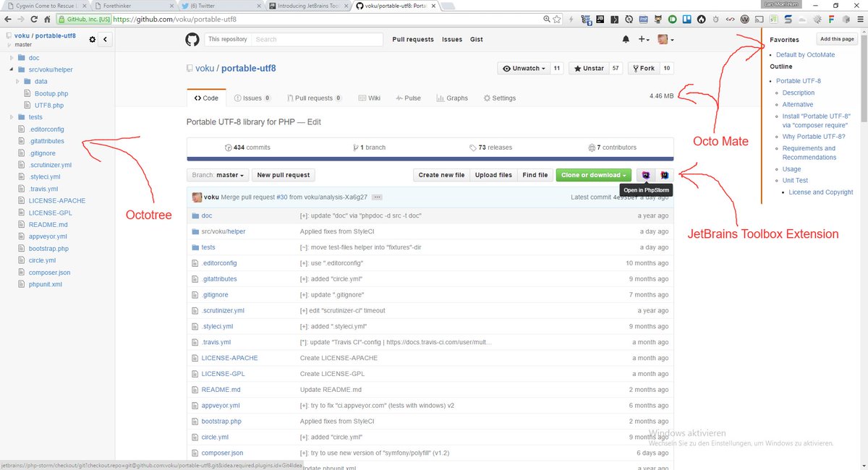This screenshot has height=470, width=868.
Task: Open UTF8.php in the Octotree sidebar
Action: (x=49, y=105)
